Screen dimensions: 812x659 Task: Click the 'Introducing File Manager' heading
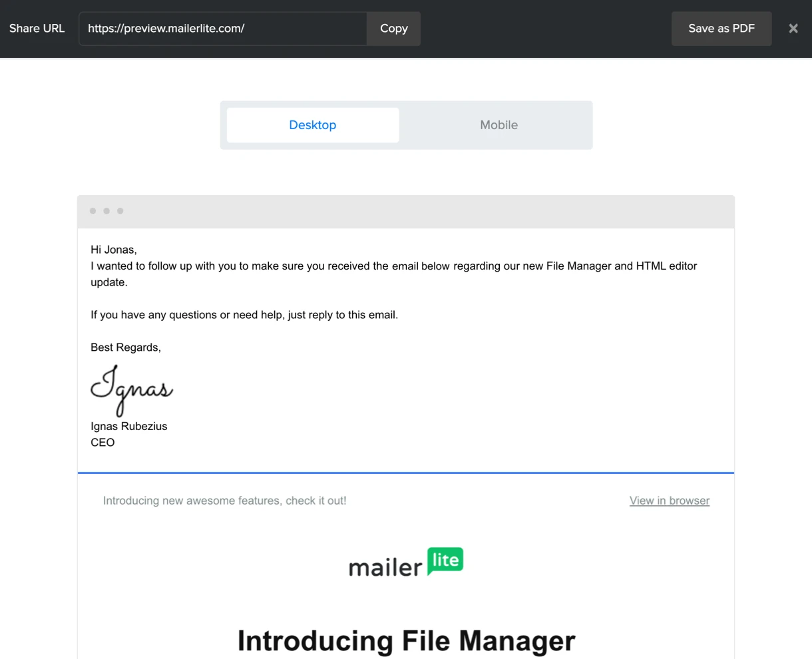click(x=406, y=641)
